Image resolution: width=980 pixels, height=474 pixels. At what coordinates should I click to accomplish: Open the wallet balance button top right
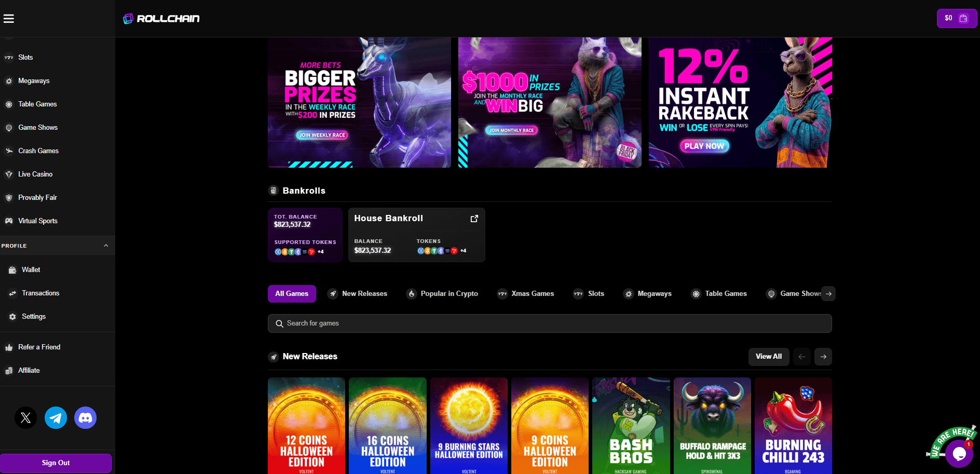[x=957, y=18]
